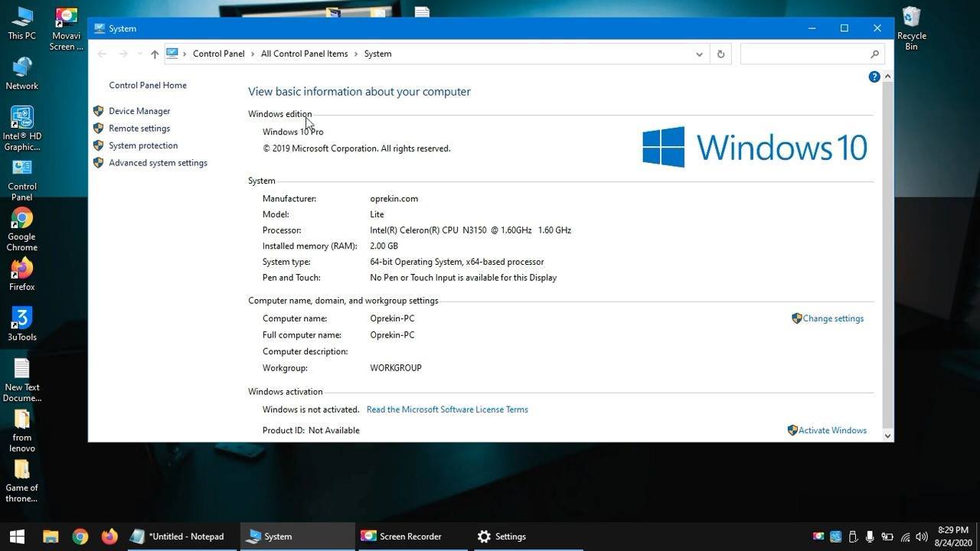Read the Microsoft Software License Terms
The width and height of the screenshot is (980, 551).
[x=447, y=409]
